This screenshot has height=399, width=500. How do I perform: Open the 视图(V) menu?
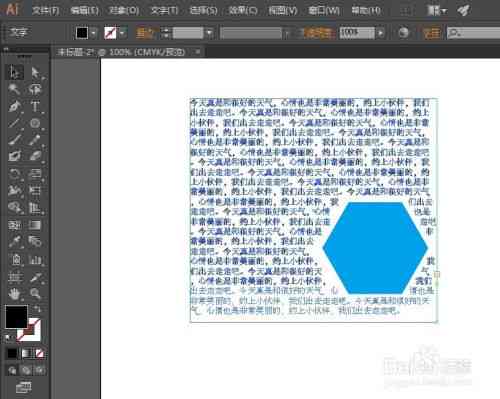click(x=283, y=11)
